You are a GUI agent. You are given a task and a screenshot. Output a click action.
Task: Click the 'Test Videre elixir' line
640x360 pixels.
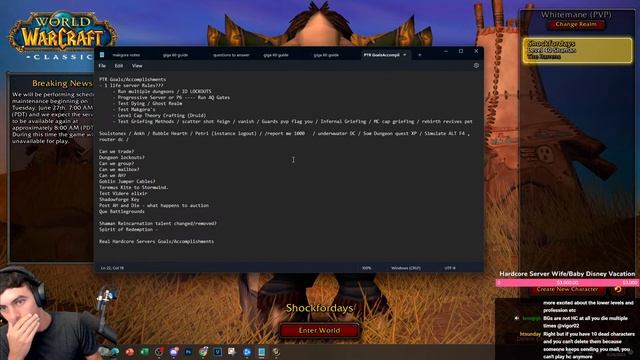coord(123,193)
